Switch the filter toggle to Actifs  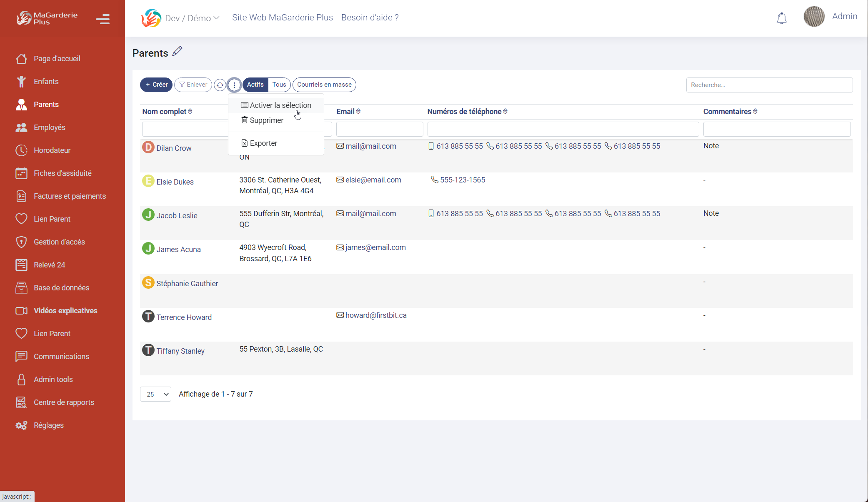[255, 85]
